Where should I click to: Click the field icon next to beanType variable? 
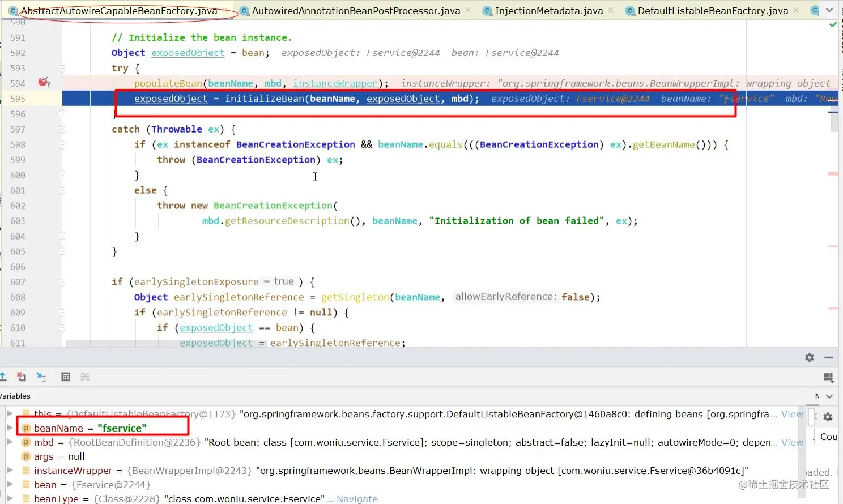(26, 498)
